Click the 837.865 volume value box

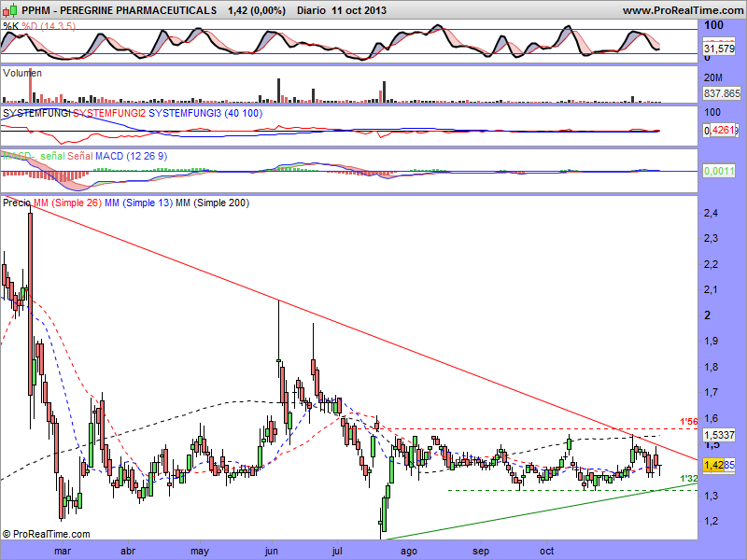pyautogui.click(x=722, y=93)
